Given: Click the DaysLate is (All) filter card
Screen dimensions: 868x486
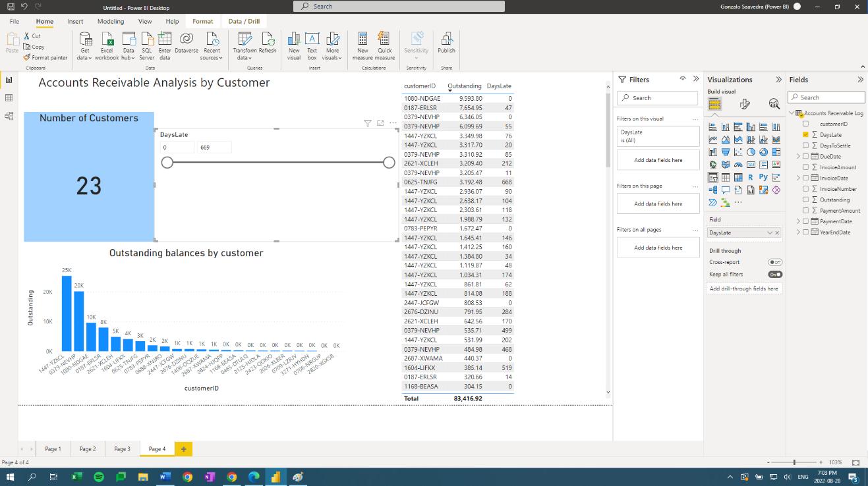Looking at the screenshot, I should [x=658, y=136].
